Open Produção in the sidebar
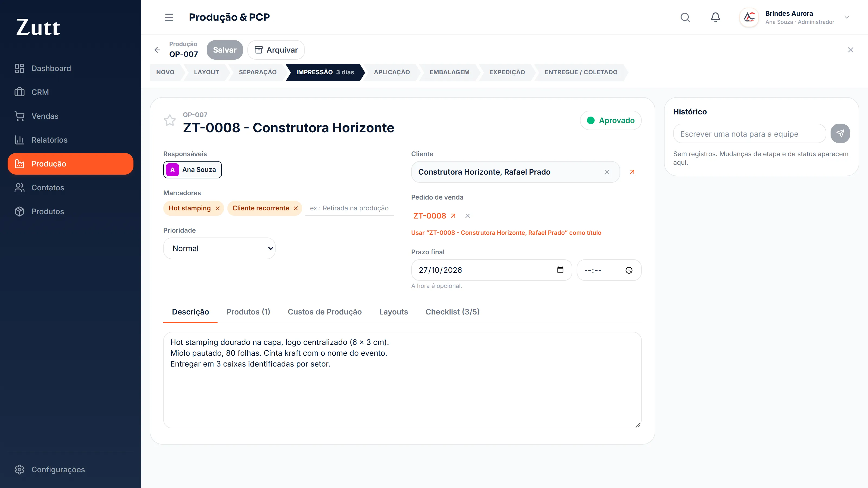 pyautogui.click(x=71, y=164)
